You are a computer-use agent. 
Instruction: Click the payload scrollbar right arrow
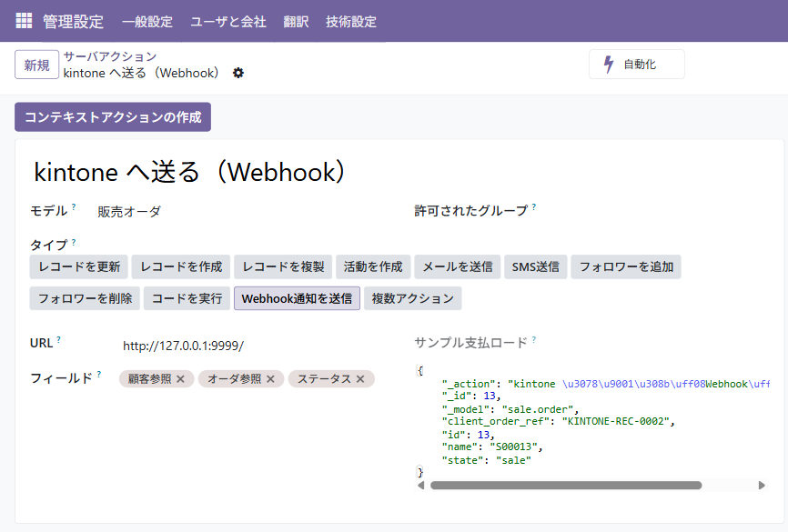pos(762,486)
